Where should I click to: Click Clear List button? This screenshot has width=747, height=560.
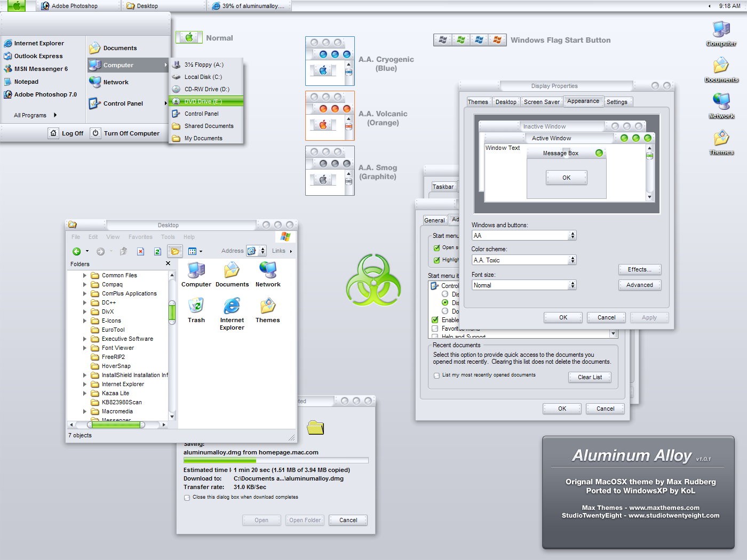pos(590,377)
